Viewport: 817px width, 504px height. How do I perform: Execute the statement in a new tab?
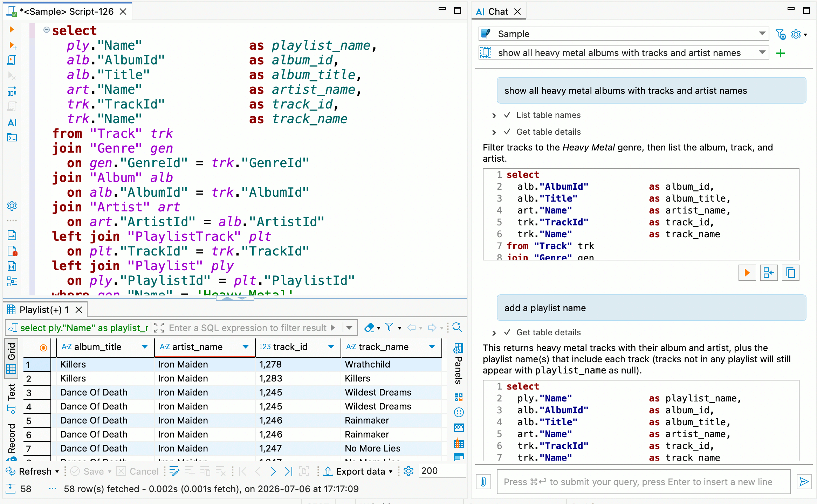[x=12, y=45]
